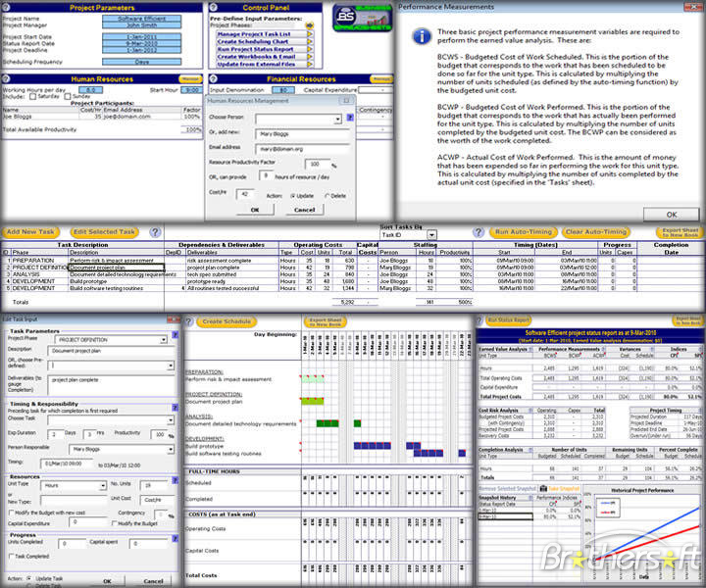706x588 pixels.
Task: Click the help icon next to Edit Selected Task
Action: pos(155,232)
